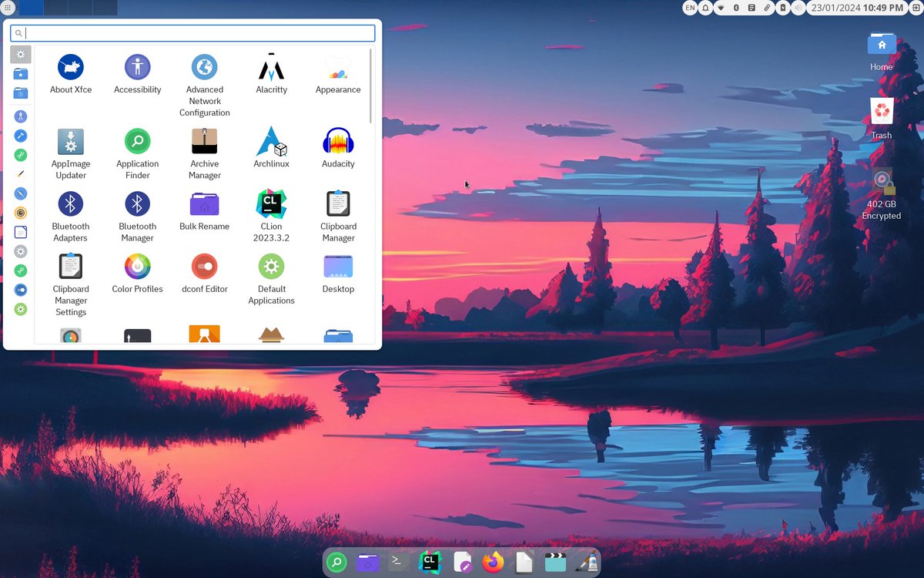This screenshot has width=924, height=578.
Task: Select the Favorites folder-star category
Action: click(21, 74)
